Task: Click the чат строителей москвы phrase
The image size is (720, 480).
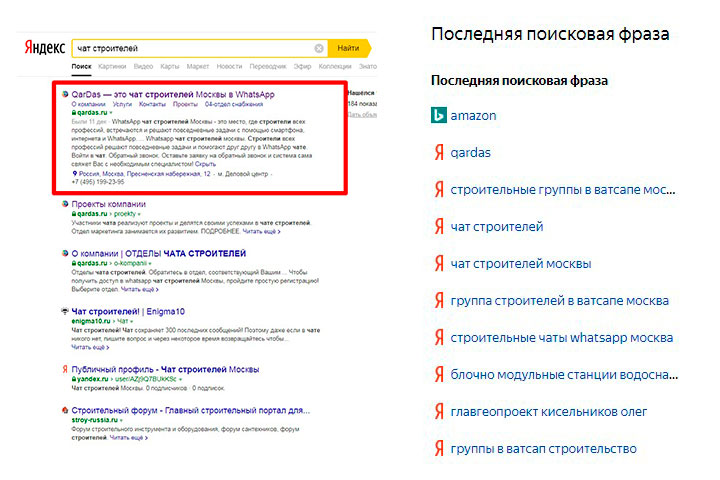Action: (521, 264)
